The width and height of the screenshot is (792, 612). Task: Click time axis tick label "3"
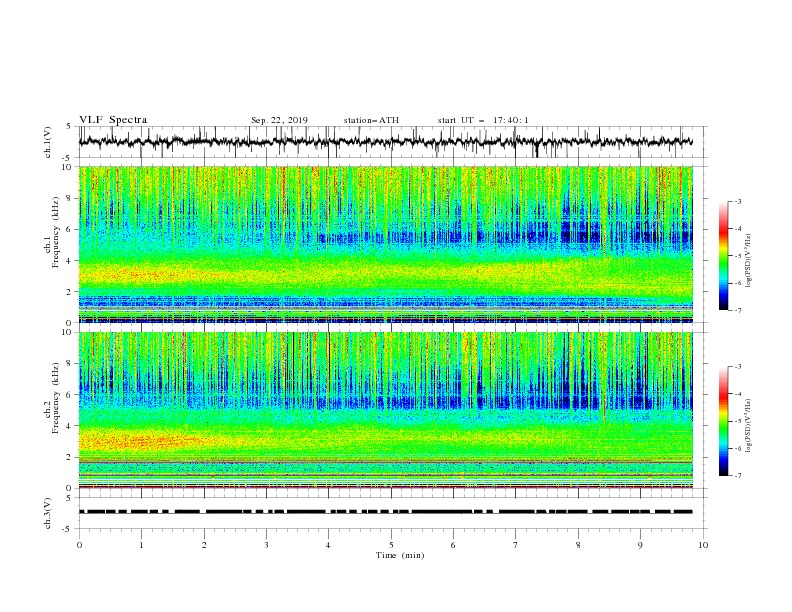266,545
